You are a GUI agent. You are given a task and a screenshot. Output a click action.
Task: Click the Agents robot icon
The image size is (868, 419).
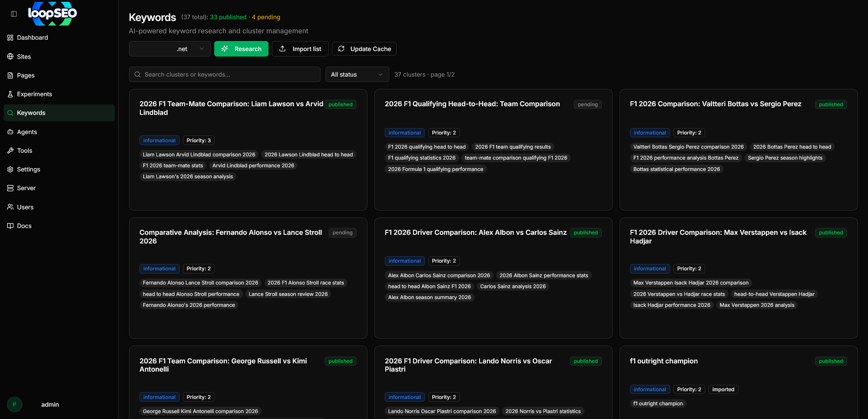tap(10, 132)
